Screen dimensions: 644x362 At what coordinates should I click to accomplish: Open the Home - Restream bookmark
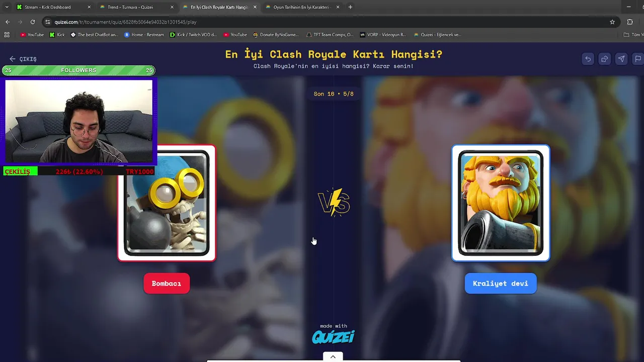click(x=144, y=35)
